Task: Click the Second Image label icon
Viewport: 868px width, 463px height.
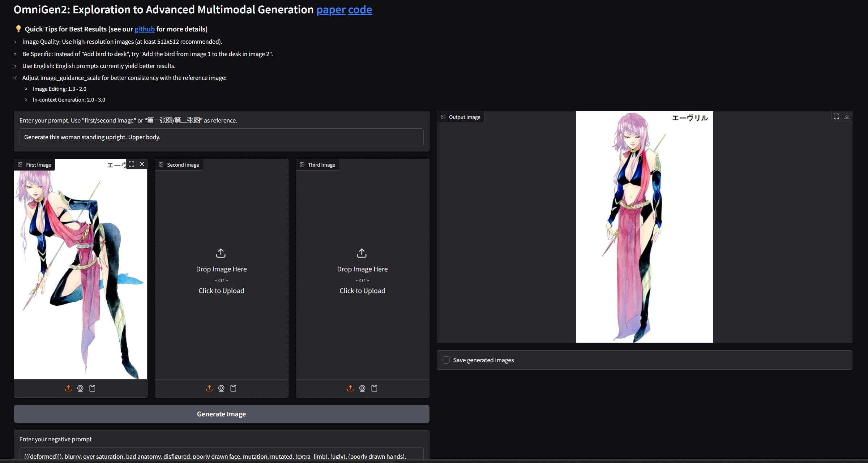Action: click(x=161, y=164)
